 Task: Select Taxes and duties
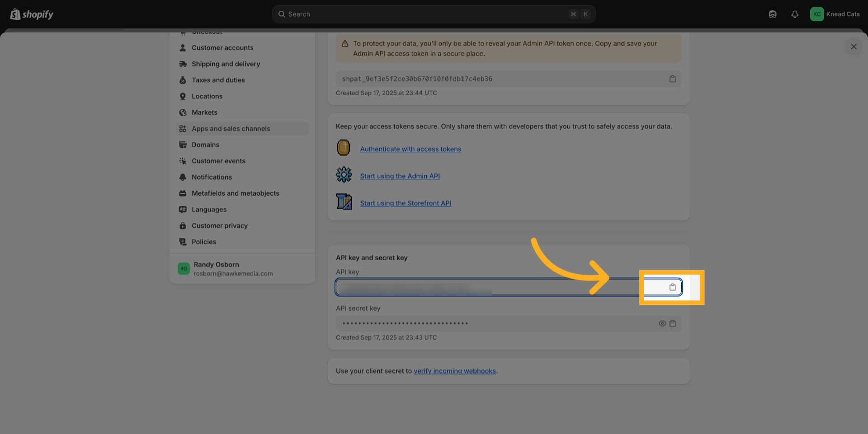pyautogui.click(x=218, y=80)
